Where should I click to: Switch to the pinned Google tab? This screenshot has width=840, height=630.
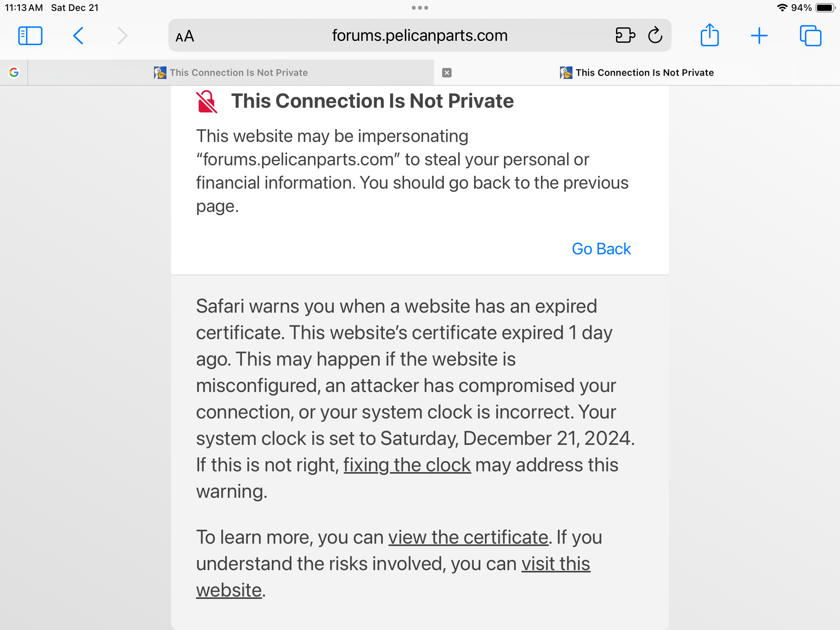pyautogui.click(x=14, y=72)
